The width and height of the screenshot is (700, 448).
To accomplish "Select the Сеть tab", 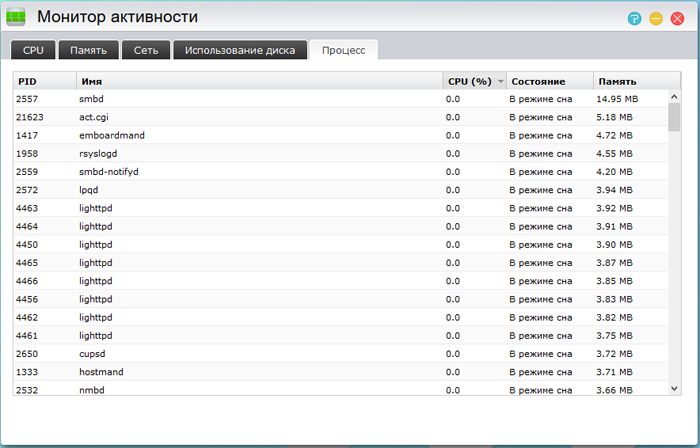I will [x=146, y=50].
